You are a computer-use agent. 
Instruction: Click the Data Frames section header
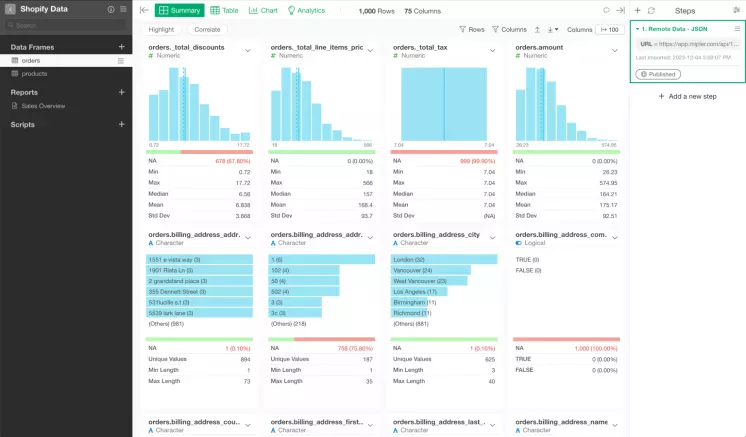(x=32, y=47)
